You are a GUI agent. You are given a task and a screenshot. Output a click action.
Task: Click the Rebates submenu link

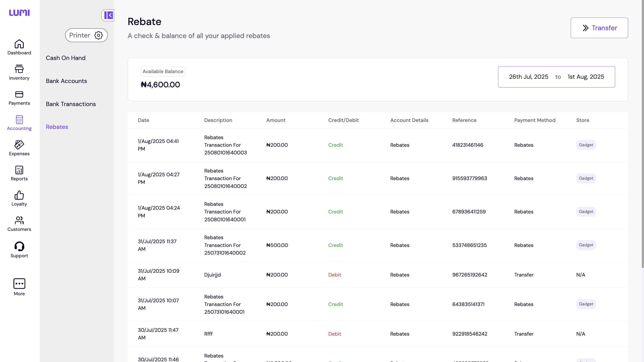[57, 127]
